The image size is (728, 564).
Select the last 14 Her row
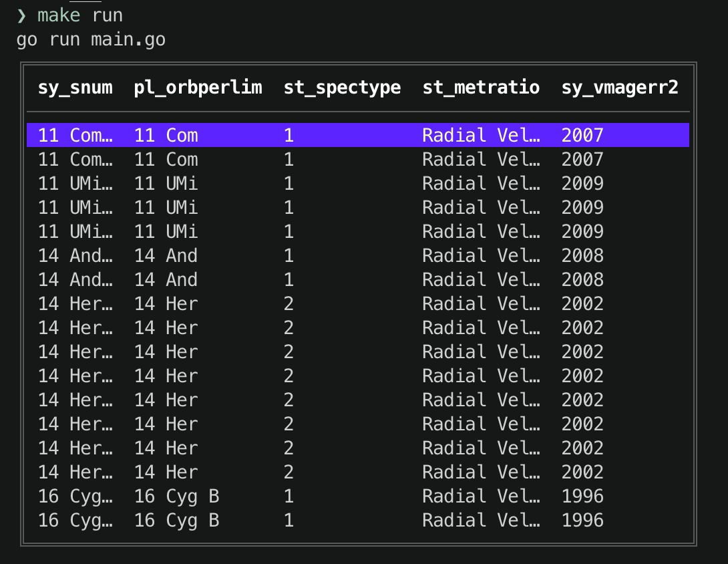(x=267, y=472)
